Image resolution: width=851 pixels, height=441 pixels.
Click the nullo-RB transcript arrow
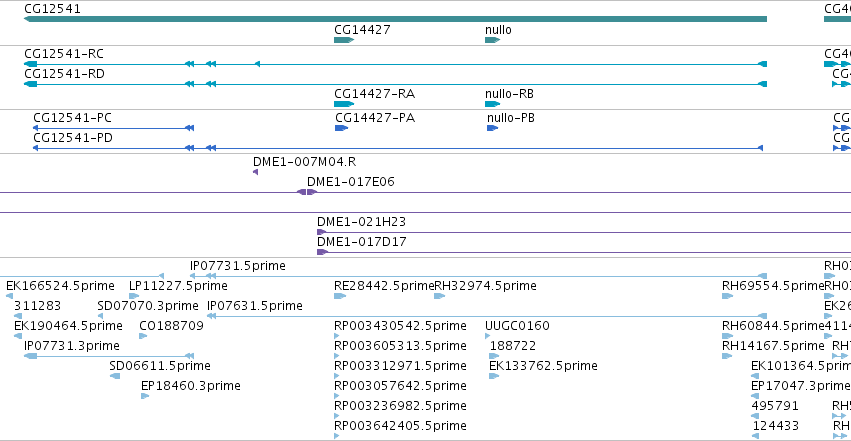pyautogui.click(x=492, y=104)
